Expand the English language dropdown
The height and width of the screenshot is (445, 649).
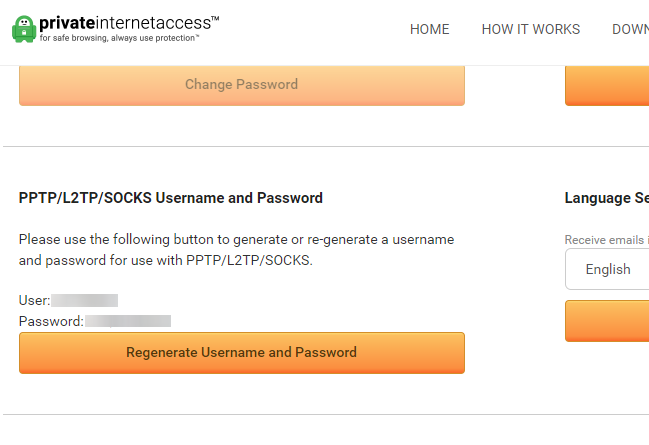coord(607,269)
